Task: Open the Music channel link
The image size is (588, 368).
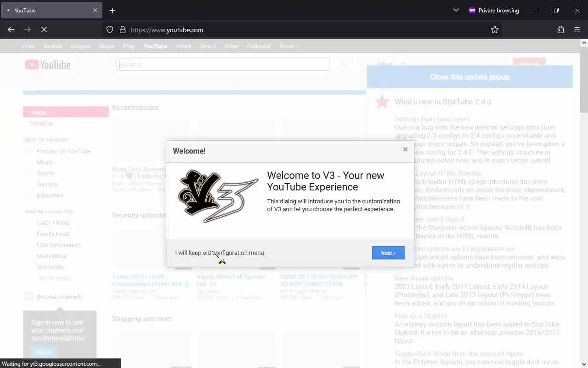Action: 45,162
